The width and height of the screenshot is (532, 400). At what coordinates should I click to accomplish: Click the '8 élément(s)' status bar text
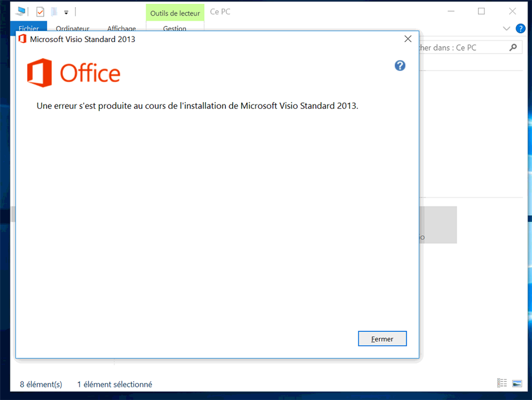[41, 384]
